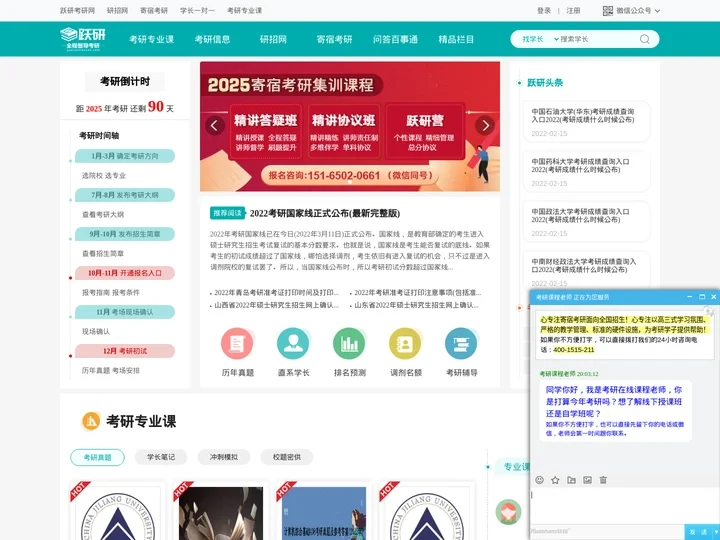The width and height of the screenshot is (720, 540).
Task: Open 考研专业课 in main navigation
Action: (x=152, y=39)
